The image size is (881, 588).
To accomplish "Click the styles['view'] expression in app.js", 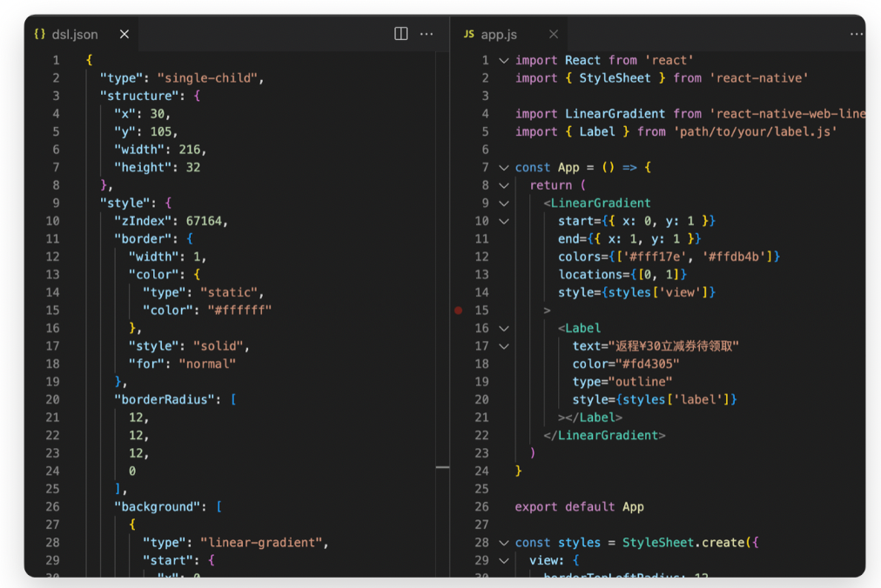I will click(658, 292).
